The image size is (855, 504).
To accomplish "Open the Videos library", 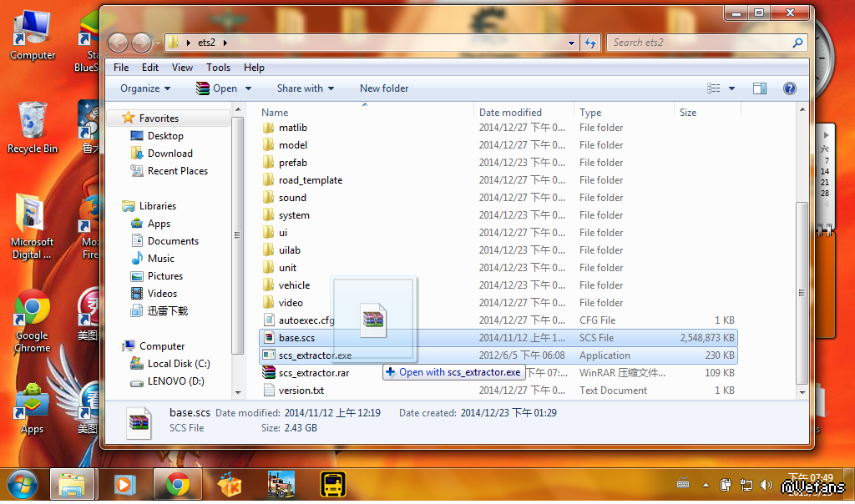I will 162,293.
